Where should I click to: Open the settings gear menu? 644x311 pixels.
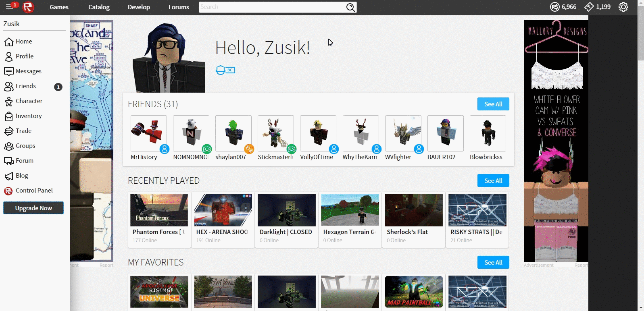(623, 7)
